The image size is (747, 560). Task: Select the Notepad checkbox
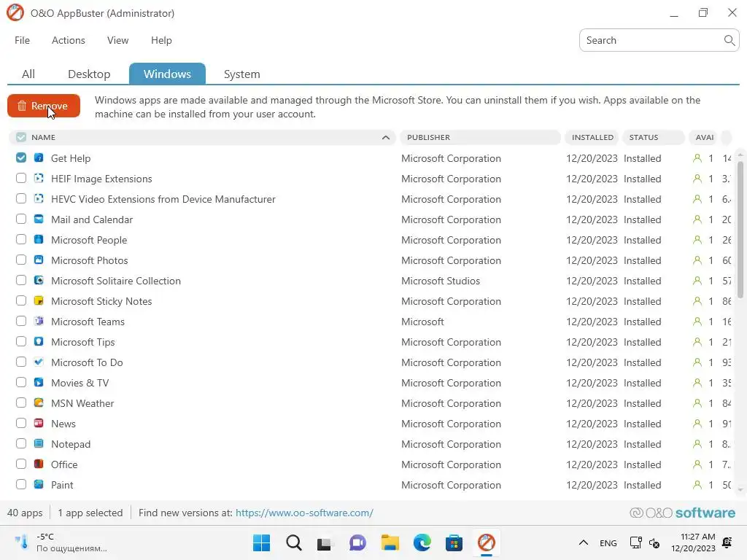[21, 444]
